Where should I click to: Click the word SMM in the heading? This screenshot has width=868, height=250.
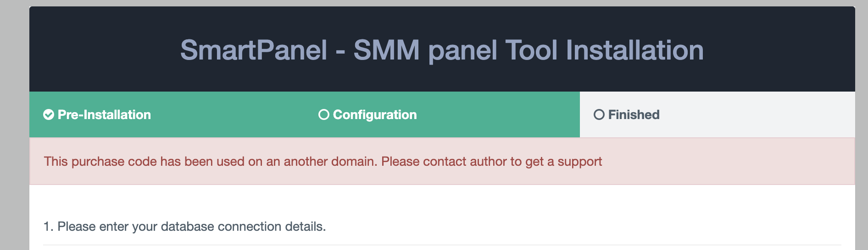(x=387, y=50)
